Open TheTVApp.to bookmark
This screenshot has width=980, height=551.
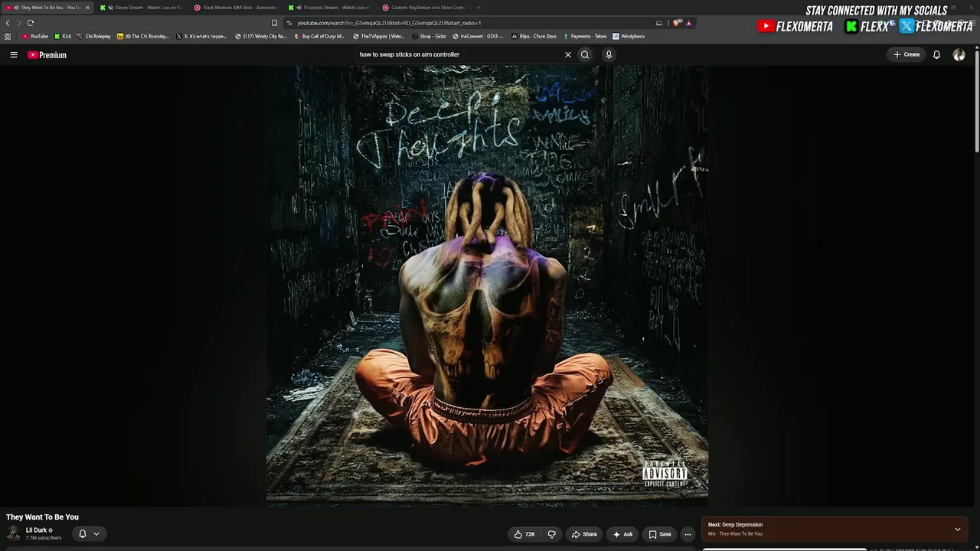(x=378, y=36)
